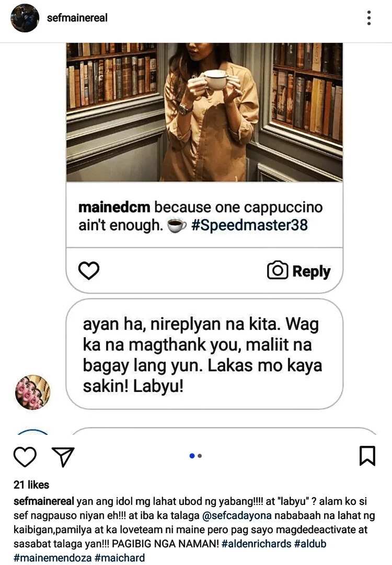Open the #mainemendoza hashtag

tap(53, 558)
